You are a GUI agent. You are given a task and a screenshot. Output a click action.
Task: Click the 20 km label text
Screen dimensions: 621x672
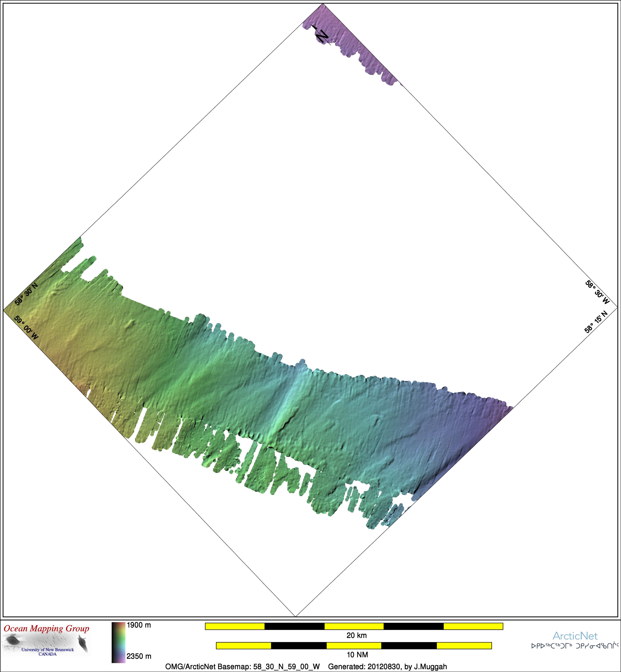tap(357, 635)
